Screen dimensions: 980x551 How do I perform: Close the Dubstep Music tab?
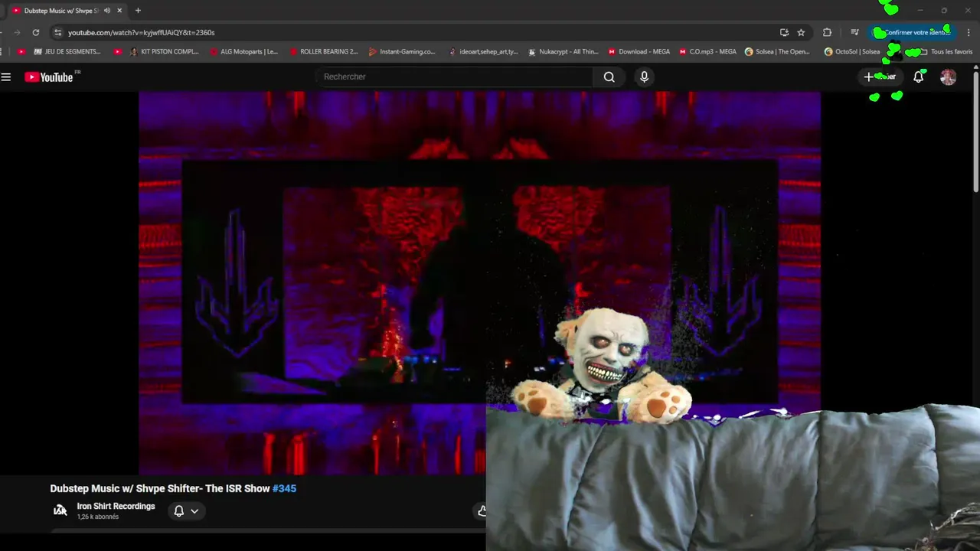119,11
